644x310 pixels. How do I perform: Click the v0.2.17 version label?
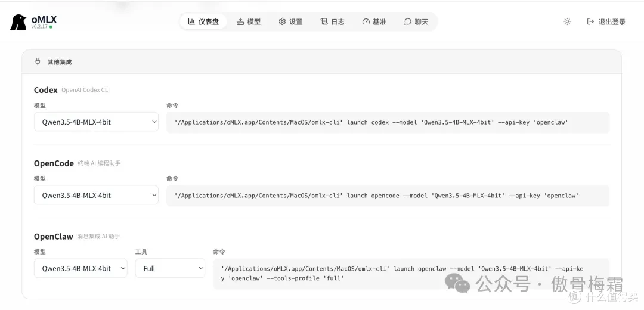tap(39, 27)
